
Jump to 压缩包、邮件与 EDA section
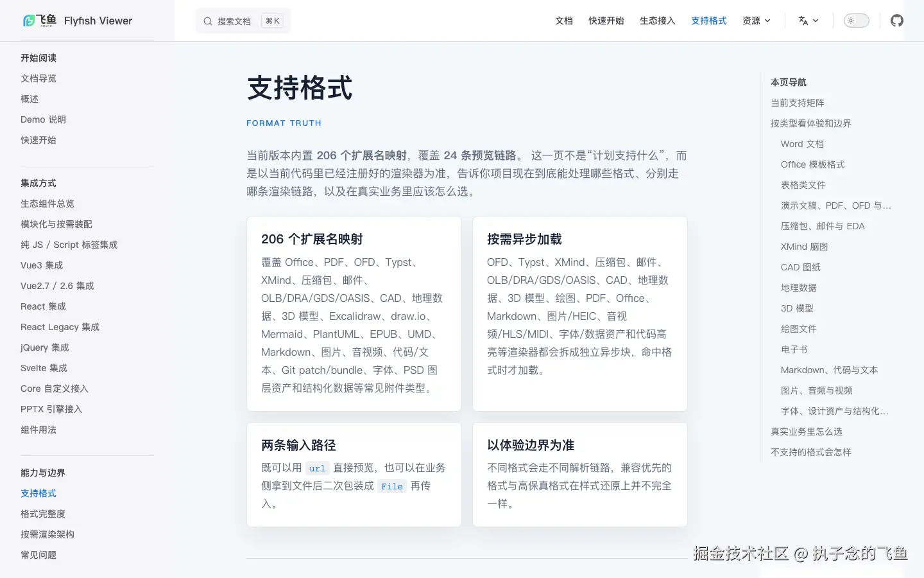pos(823,226)
